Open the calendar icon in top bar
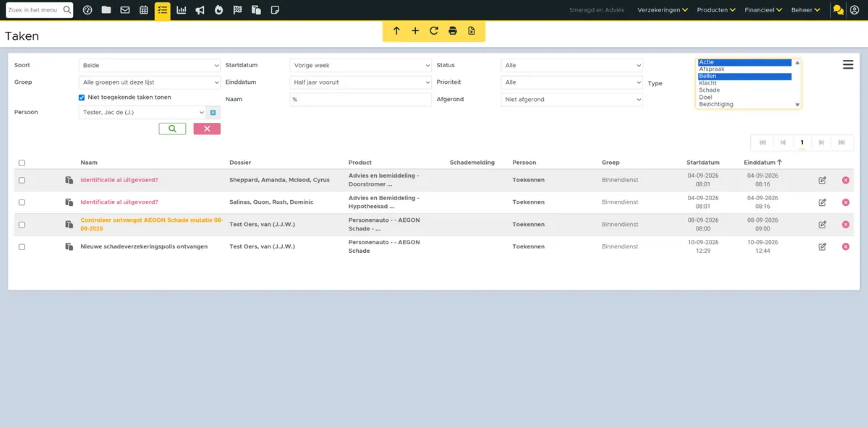This screenshot has height=427, width=868. pos(144,10)
